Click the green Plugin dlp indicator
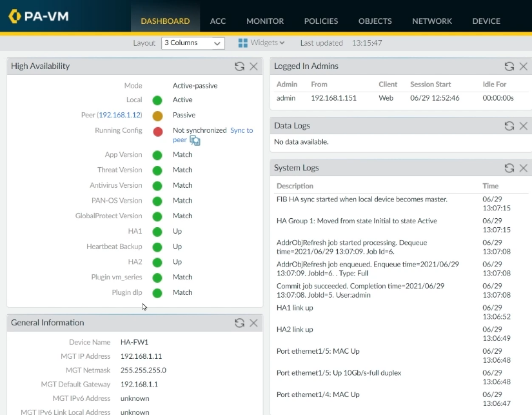Screen dimensions: 532x415 pyautogui.click(x=157, y=293)
